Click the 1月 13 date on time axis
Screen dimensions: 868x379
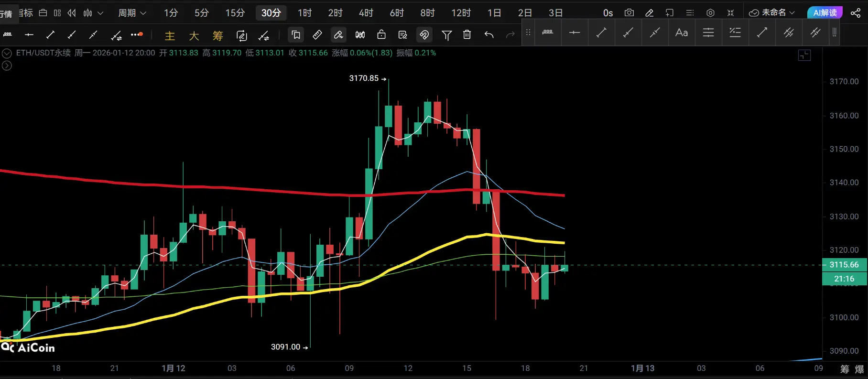coord(643,368)
